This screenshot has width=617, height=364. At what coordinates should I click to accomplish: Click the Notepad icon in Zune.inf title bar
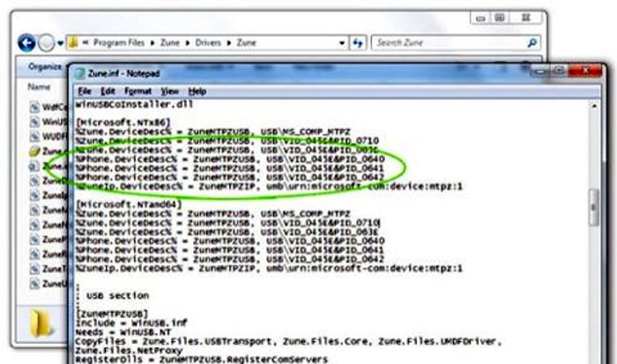pyautogui.click(x=80, y=73)
